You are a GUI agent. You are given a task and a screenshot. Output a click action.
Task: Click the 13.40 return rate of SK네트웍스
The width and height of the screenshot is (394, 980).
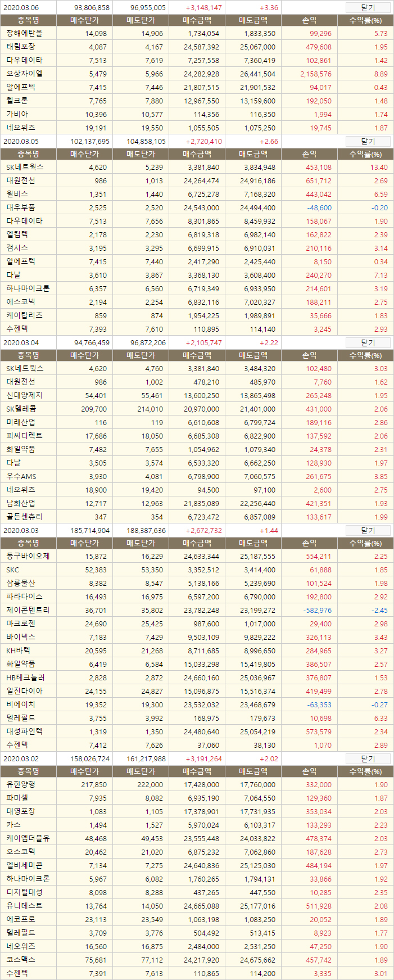pos(379,168)
